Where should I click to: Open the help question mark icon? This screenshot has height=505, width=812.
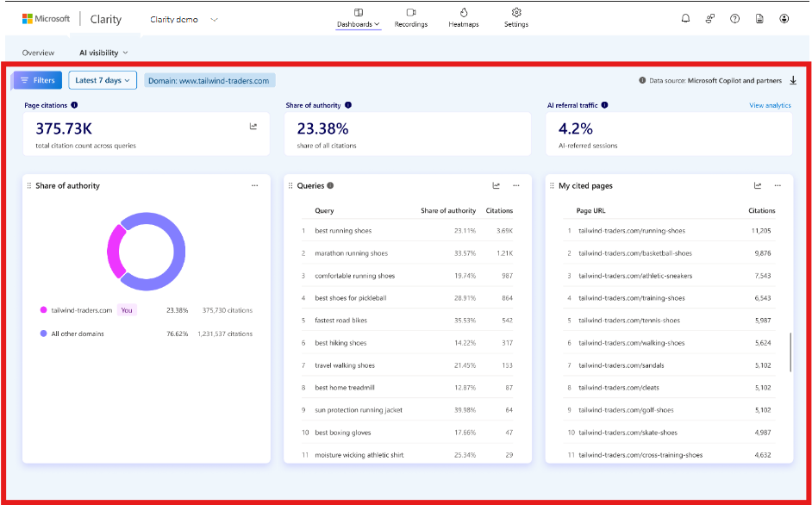coord(734,19)
